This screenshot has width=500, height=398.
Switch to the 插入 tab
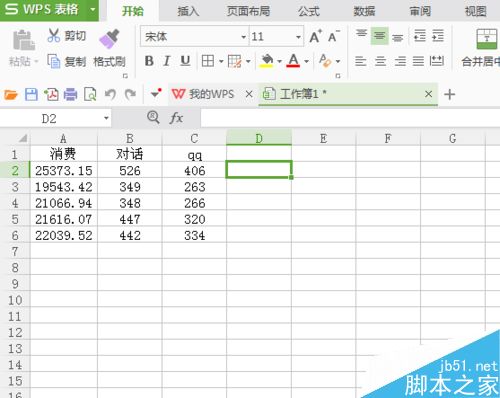click(x=188, y=11)
